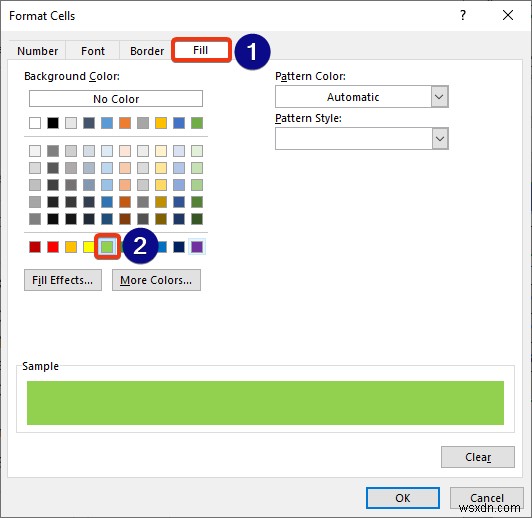Expand the Pattern Style dropdown arrow
Viewport: 532px width, 518px height.
440,139
